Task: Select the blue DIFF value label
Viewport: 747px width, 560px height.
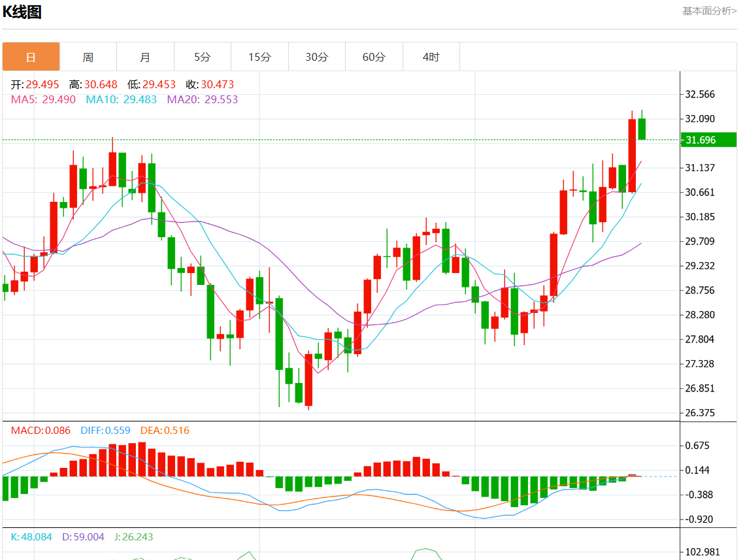Action: tap(105, 431)
